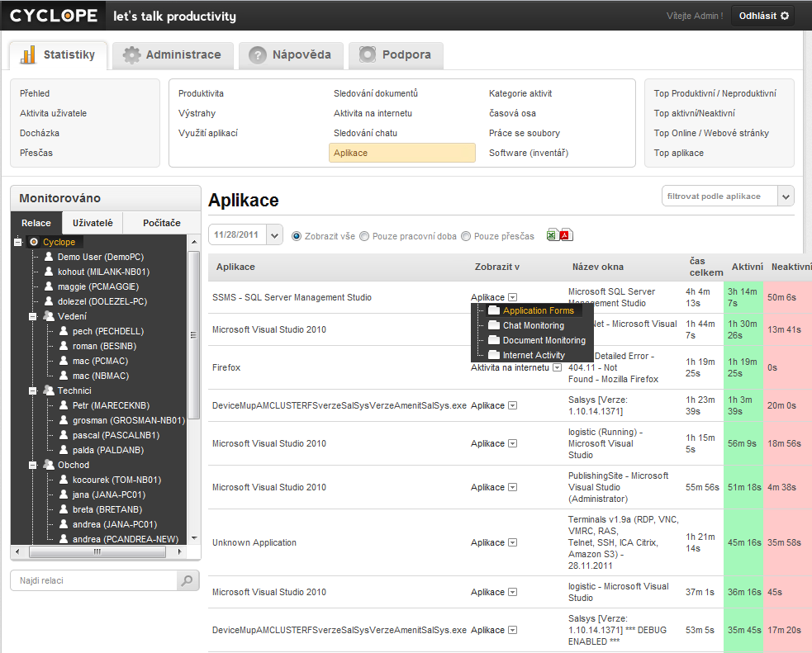Select the Zobrazit vše radio button
Viewport: 812px width, 653px height.
(x=297, y=236)
